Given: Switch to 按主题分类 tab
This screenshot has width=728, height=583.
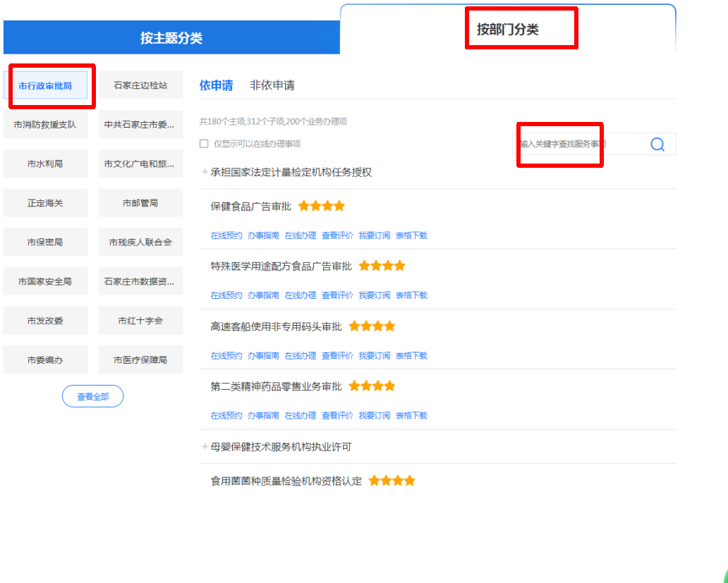Looking at the screenshot, I should tap(171, 38).
